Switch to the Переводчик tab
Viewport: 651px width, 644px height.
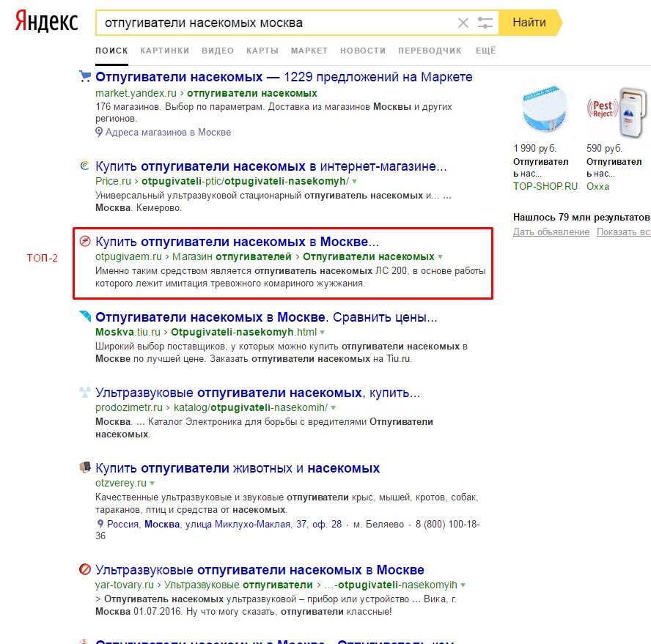pos(430,51)
